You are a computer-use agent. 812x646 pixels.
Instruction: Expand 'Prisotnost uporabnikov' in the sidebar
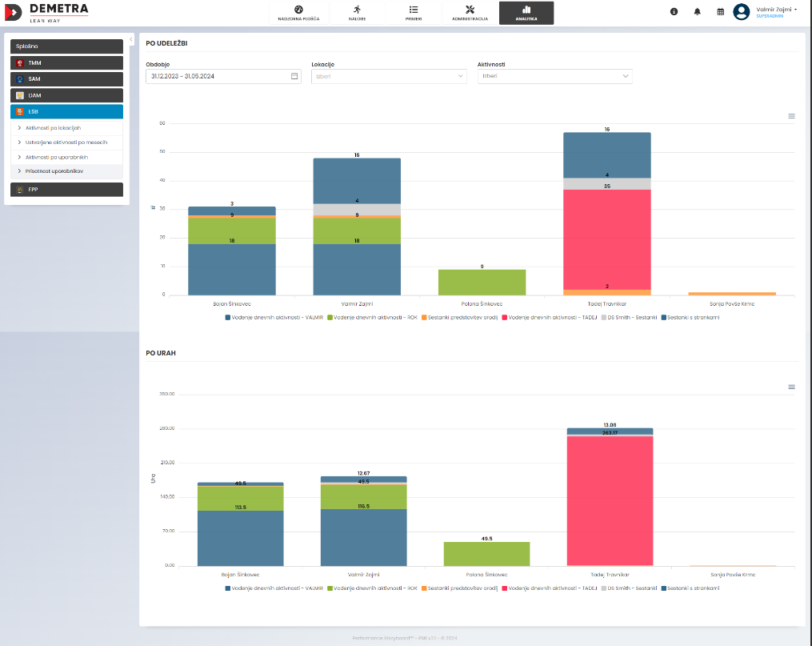(54, 171)
